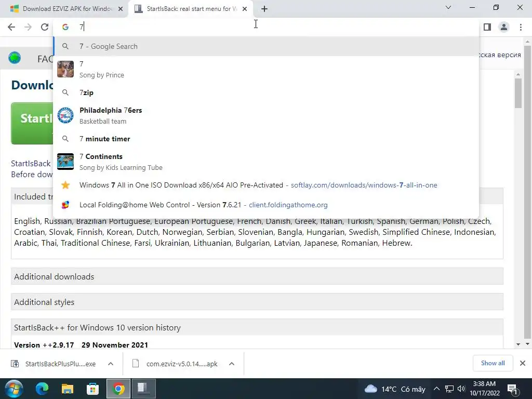Screen dimensions: 532x399
Task: Click the StartIsBack globe logo
Action: [15, 58]
